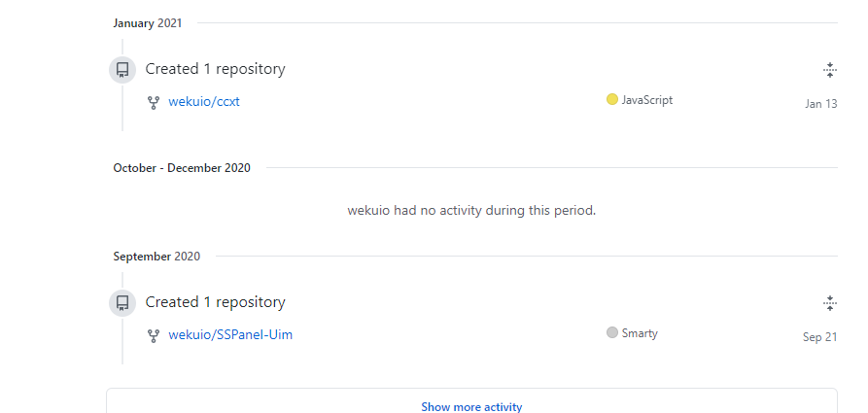
Task: Click the Smarty language label
Action: (640, 333)
